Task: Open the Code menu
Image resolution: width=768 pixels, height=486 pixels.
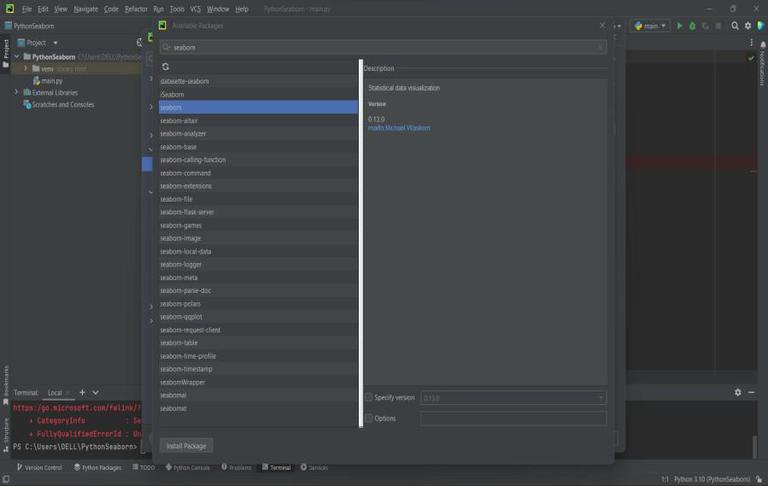Action: (x=111, y=9)
